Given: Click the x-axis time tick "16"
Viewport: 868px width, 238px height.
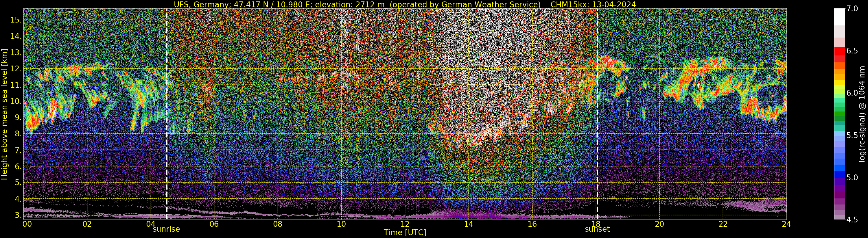Looking at the screenshot, I should pyautogui.click(x=532, y=224).
